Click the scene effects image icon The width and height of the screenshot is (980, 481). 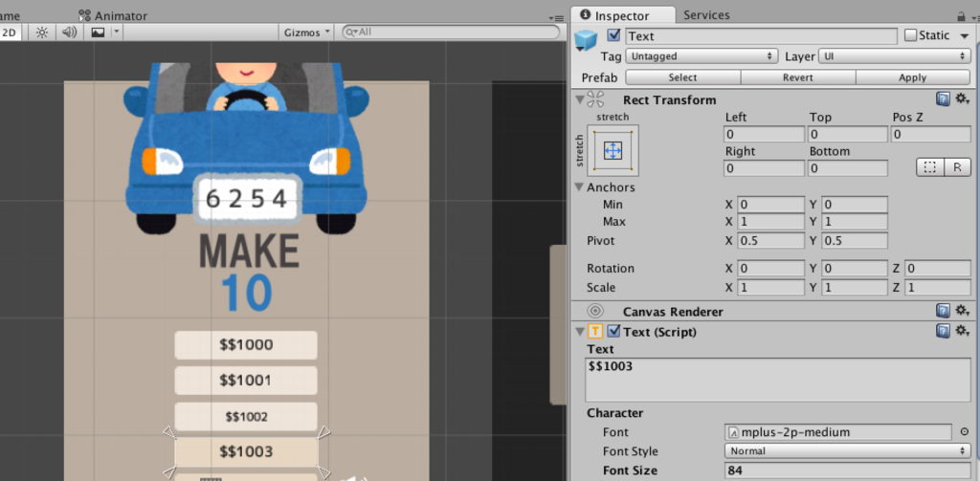[x=99, y=33]
